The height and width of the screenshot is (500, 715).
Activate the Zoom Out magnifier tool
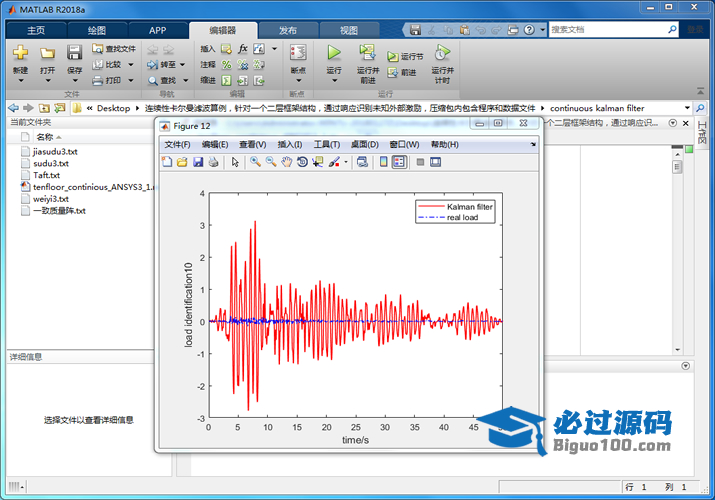point(271,162)
